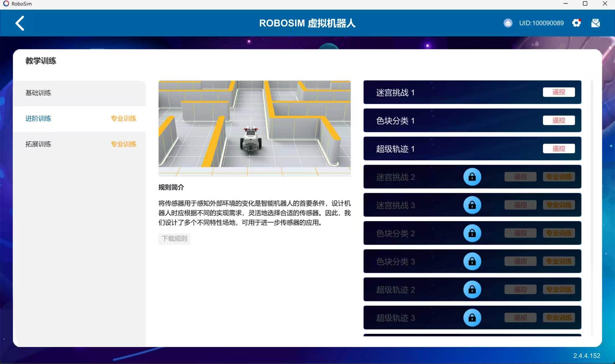Click the UID:100090089 text

[x=541, y=23]
